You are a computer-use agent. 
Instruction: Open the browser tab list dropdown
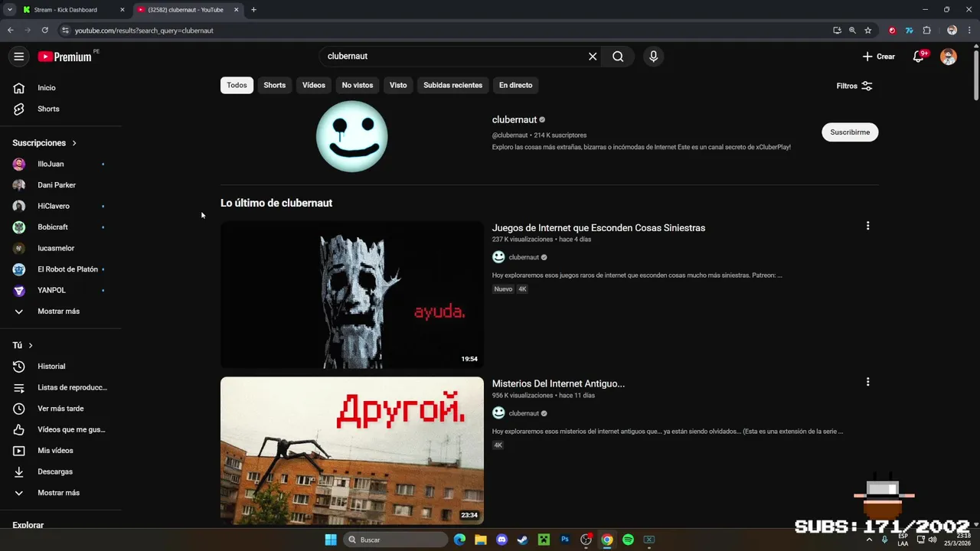[9, 10]
